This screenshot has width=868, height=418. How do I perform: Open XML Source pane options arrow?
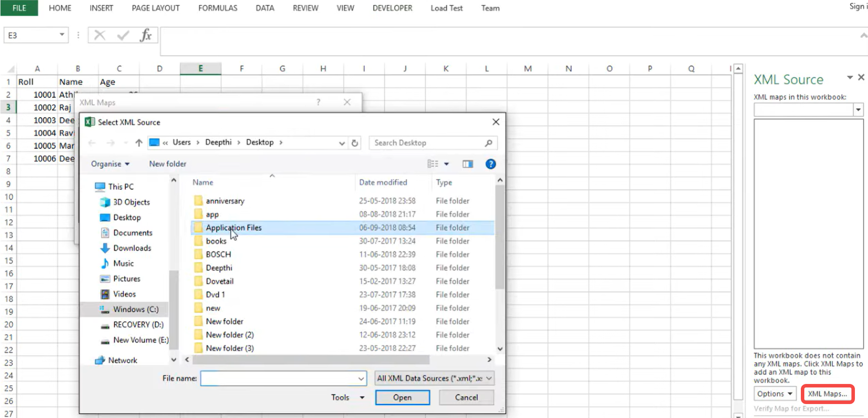850,77
